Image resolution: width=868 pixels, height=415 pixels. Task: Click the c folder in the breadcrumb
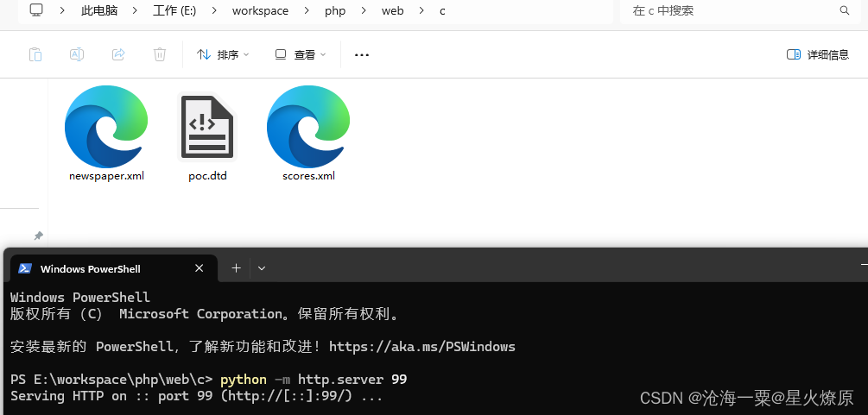coord(442,10)
